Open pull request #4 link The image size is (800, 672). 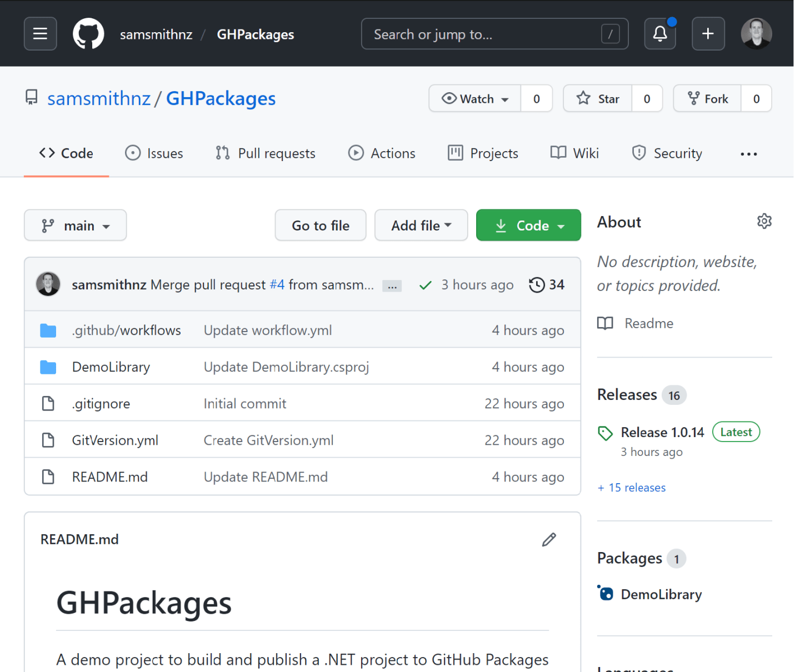277,284
